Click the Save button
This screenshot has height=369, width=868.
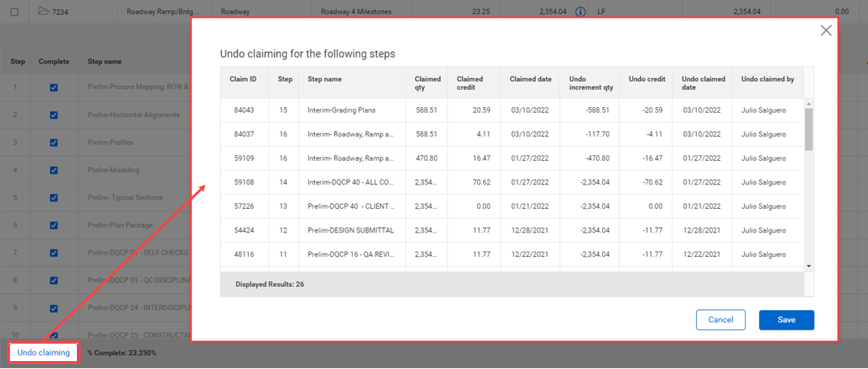(786, 320)
